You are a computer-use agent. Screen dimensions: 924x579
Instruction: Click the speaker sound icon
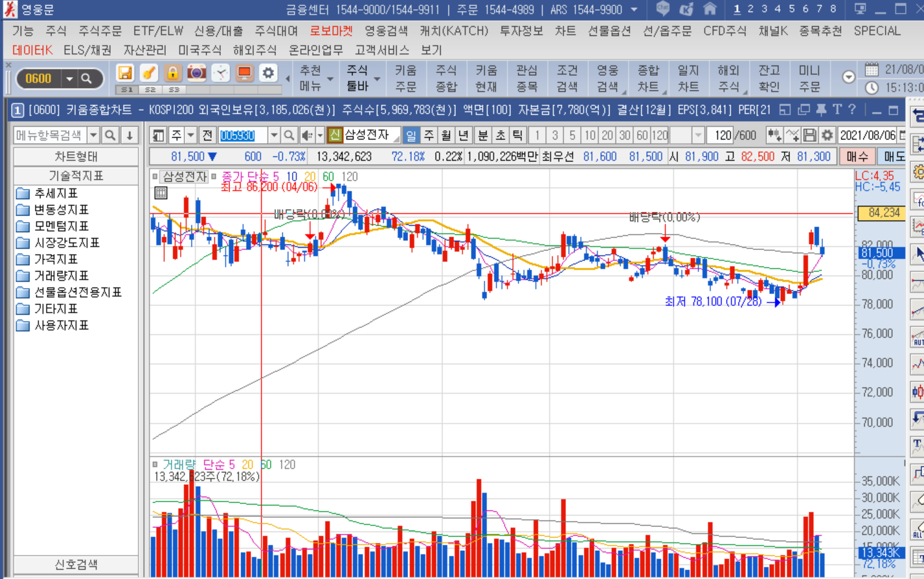307,135
